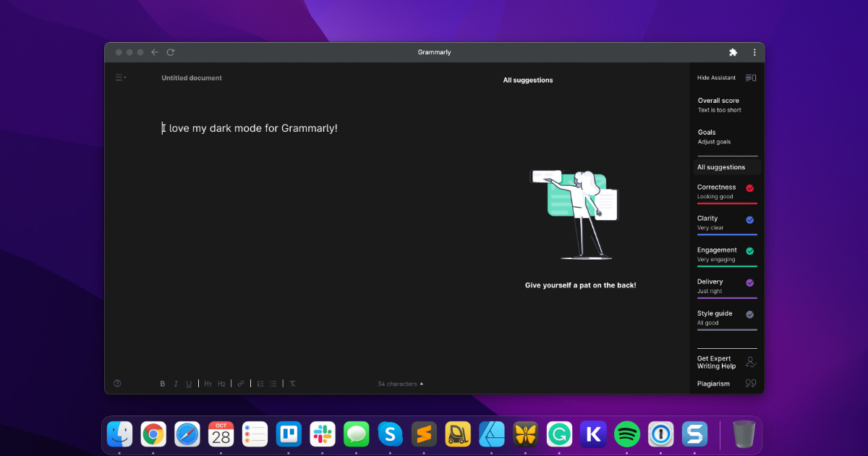
Task: Click into the document text line
Action: tap(250, 128)
